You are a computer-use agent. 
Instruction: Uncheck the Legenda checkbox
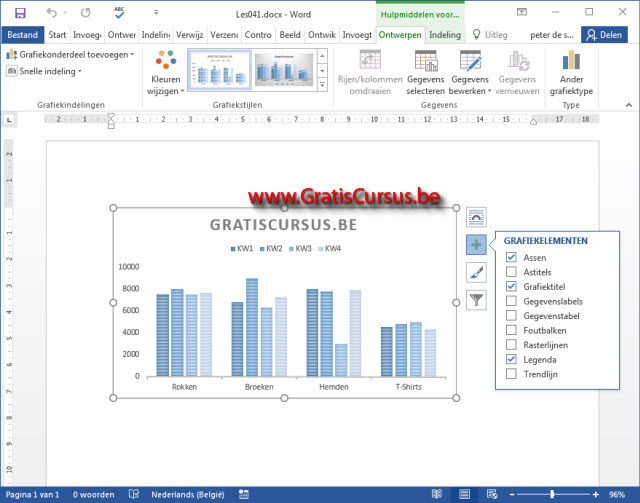click(x=511, y=359)
